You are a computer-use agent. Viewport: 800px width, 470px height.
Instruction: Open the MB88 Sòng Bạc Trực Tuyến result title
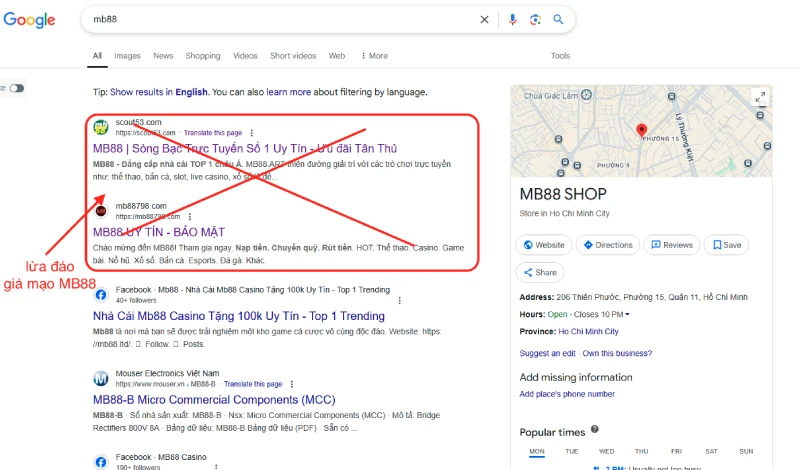click(x=245, y=149)
